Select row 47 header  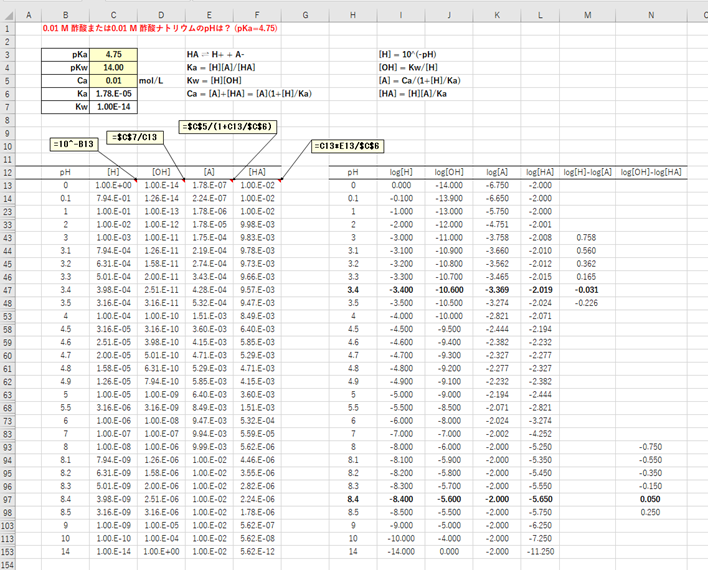click(8, 290)
